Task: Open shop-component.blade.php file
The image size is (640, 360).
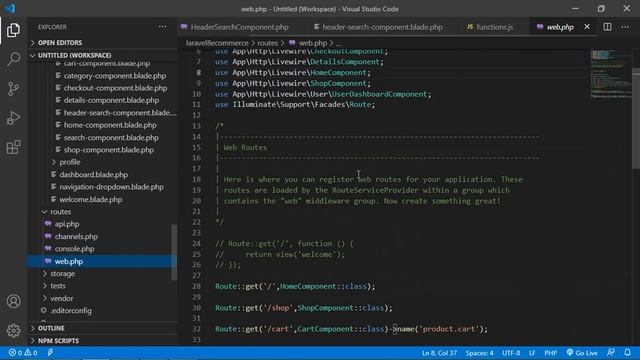Action: point(109,150)
